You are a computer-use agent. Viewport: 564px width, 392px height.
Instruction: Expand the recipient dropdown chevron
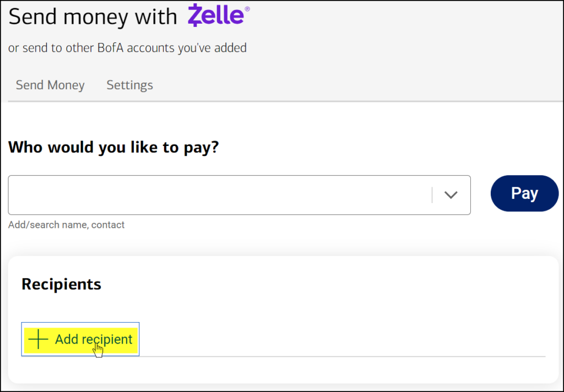tap(451, 195)
